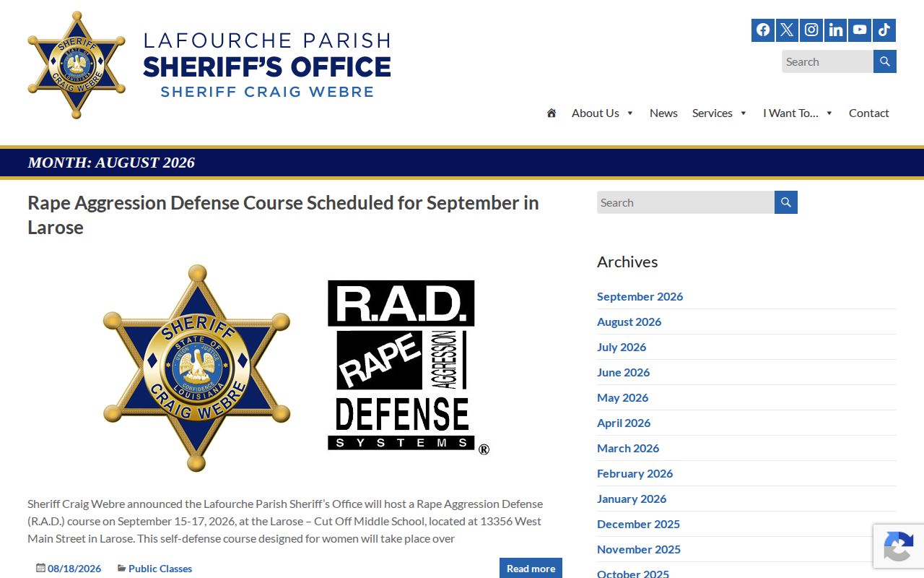Focus the sidebar Search input field
Image resolution: width=924 pixels, height=578 pixels.
pyautogui.click(x=686, y=202)
